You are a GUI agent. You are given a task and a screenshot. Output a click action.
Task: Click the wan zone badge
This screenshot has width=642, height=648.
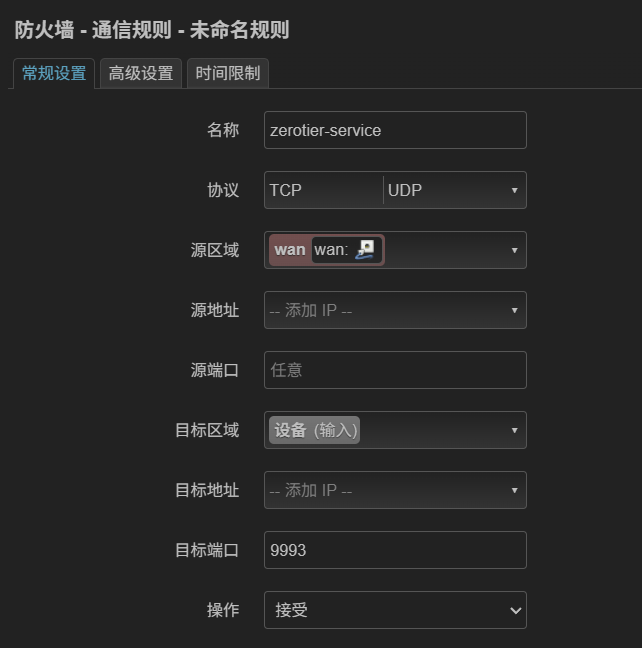point(290,250)
